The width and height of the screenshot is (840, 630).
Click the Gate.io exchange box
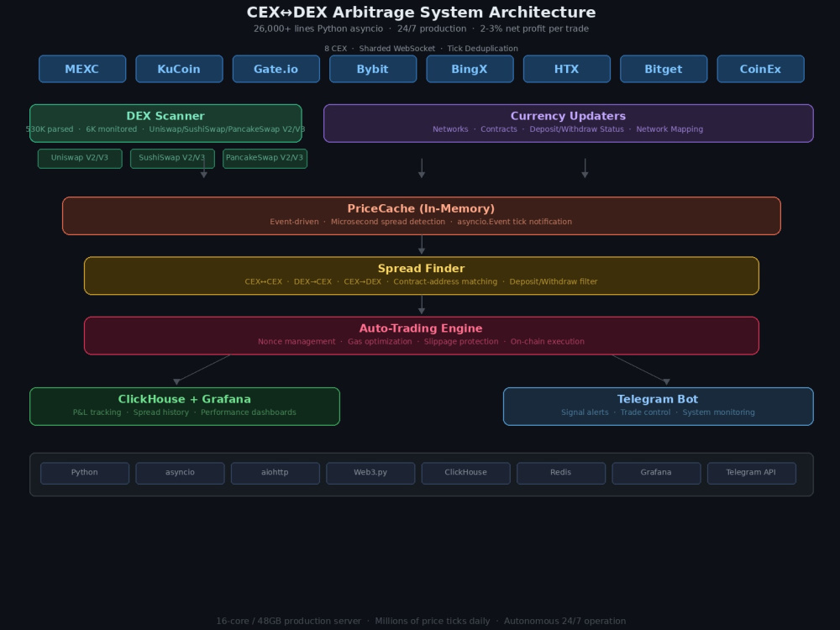(x=276, y=69)
